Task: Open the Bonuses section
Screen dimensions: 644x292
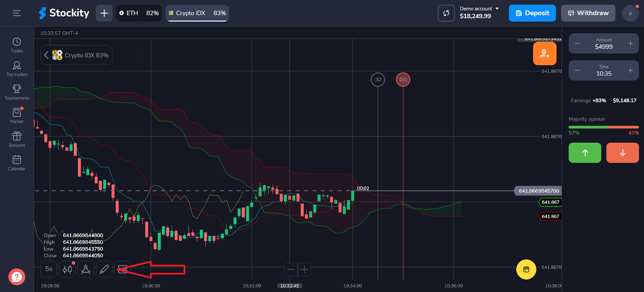Action: (17, 139)
